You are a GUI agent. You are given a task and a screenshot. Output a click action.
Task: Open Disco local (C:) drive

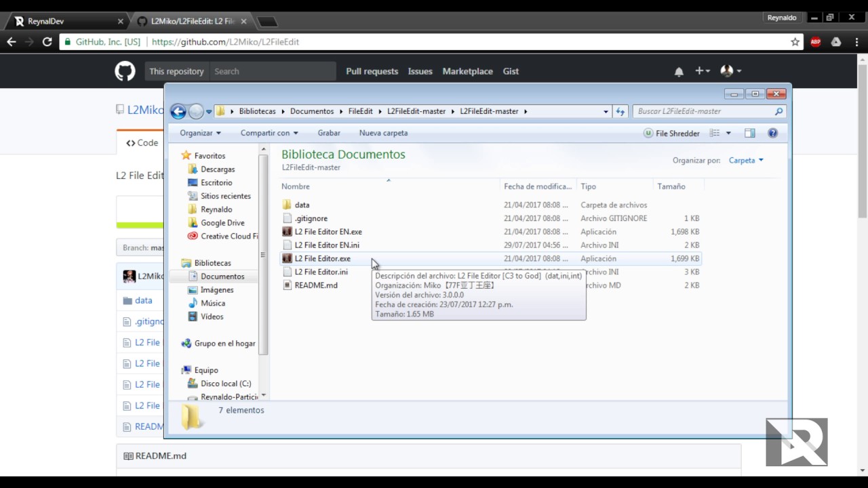click(x=226, y=384)
